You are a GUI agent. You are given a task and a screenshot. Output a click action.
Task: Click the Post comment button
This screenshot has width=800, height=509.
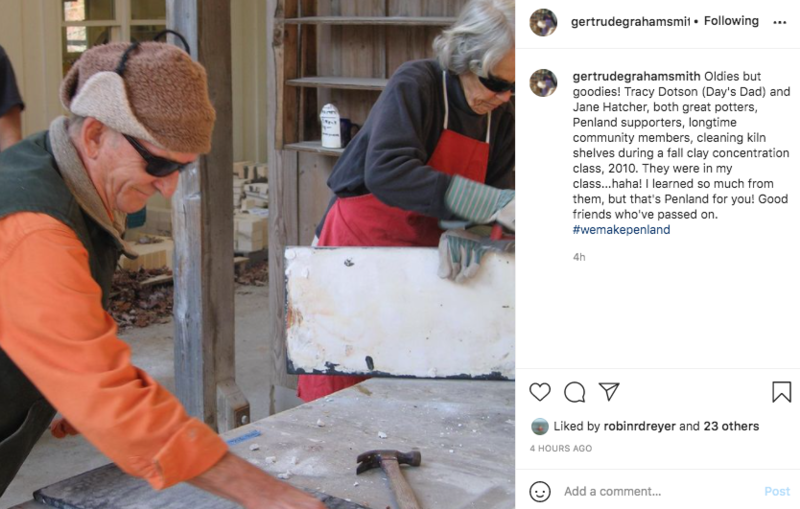pos(777,491)
